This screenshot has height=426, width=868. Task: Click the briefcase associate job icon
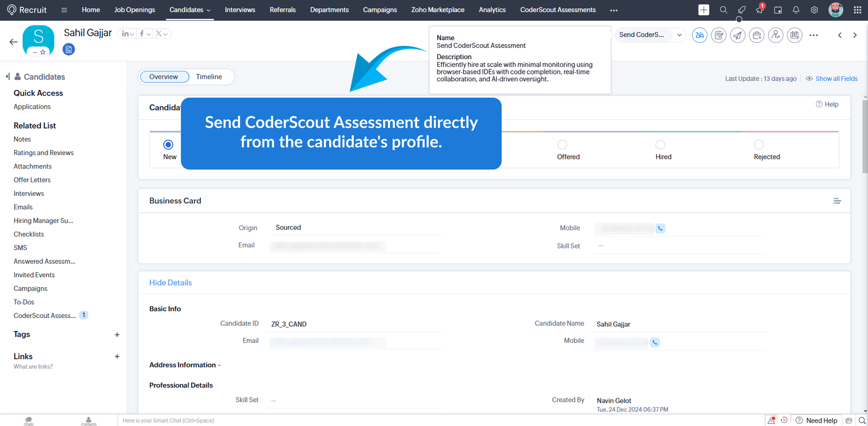756,35
